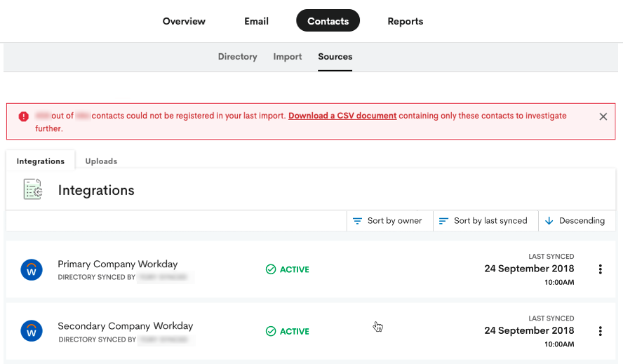This screenshot has width=623, height=364.
Task: Select the Integrations tab
Action: point(41,161)
